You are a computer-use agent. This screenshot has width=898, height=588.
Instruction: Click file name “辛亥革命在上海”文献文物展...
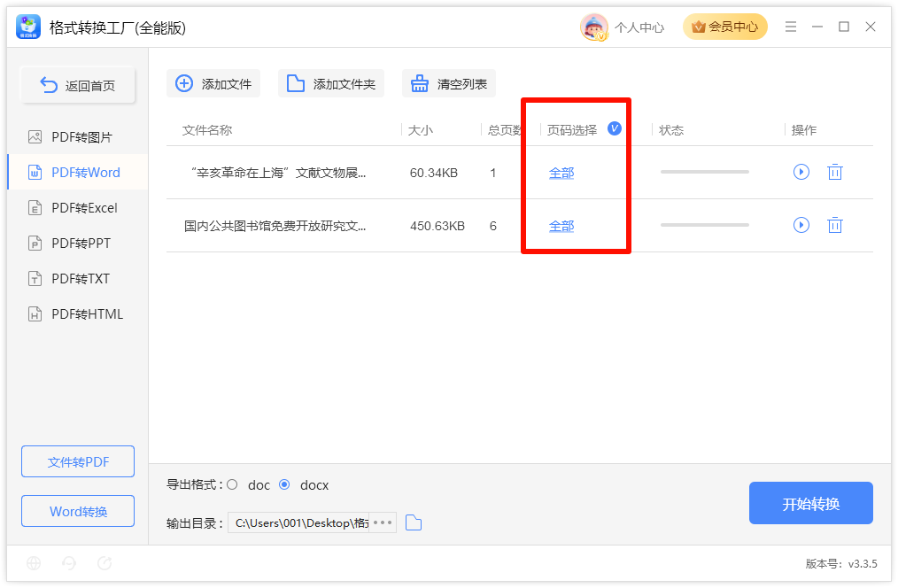click(x=278, y=173)
